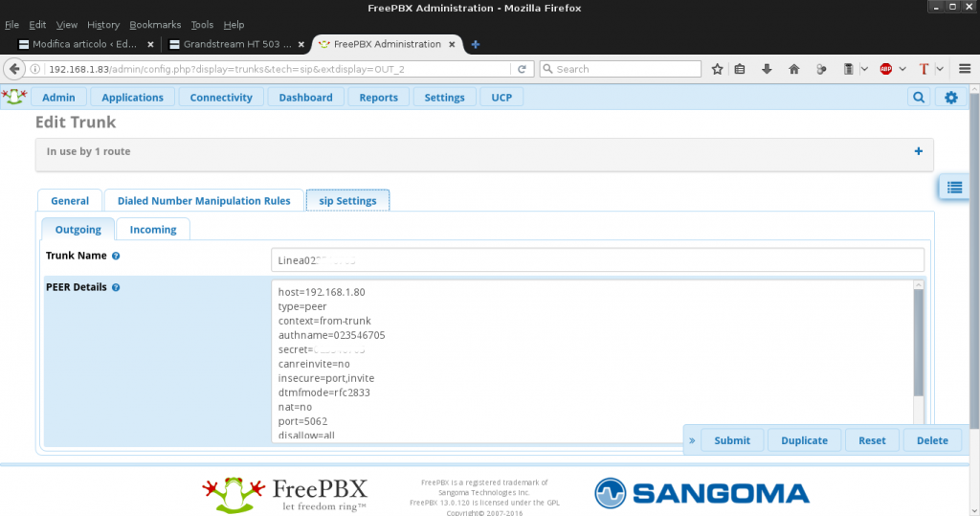Switch to the Incoming tab
This screenshot has height=516, width=980.
click(x=153, y=230)
